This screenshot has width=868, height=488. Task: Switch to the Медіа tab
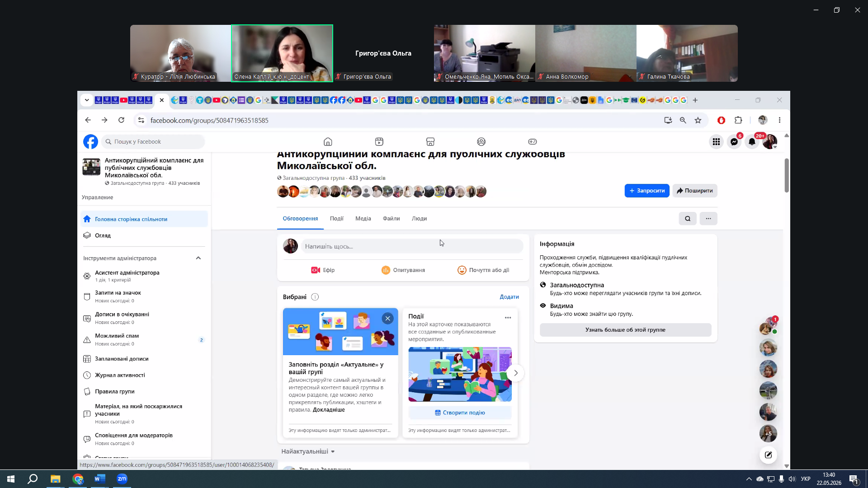363,219
